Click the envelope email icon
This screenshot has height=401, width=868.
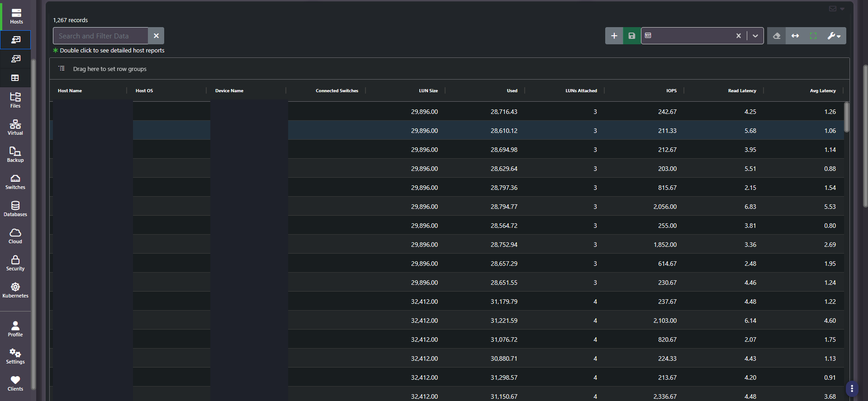pos(833,9)
